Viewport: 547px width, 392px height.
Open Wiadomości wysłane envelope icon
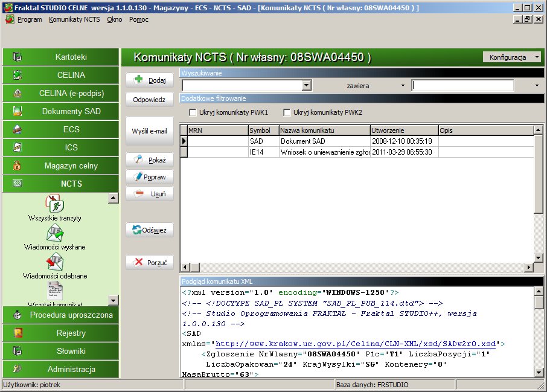tap(54, 233)
